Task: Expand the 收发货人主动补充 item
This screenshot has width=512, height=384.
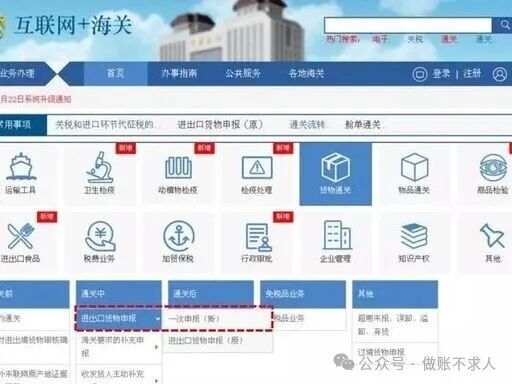Action: (x=119, y=375)
